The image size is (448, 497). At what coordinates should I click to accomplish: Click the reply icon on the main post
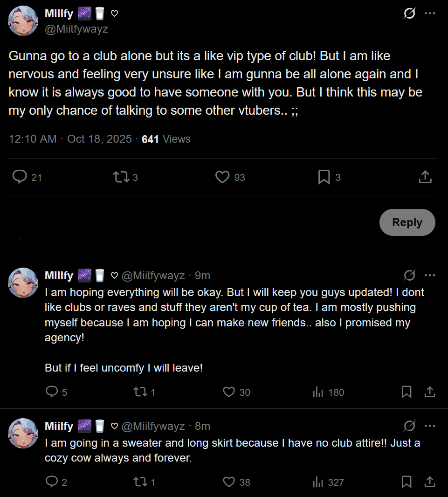20,177
